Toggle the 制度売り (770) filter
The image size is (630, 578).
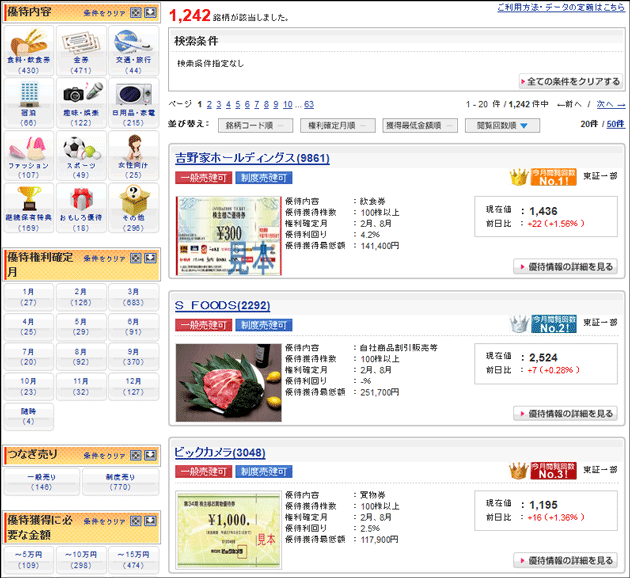coord(121,482)
